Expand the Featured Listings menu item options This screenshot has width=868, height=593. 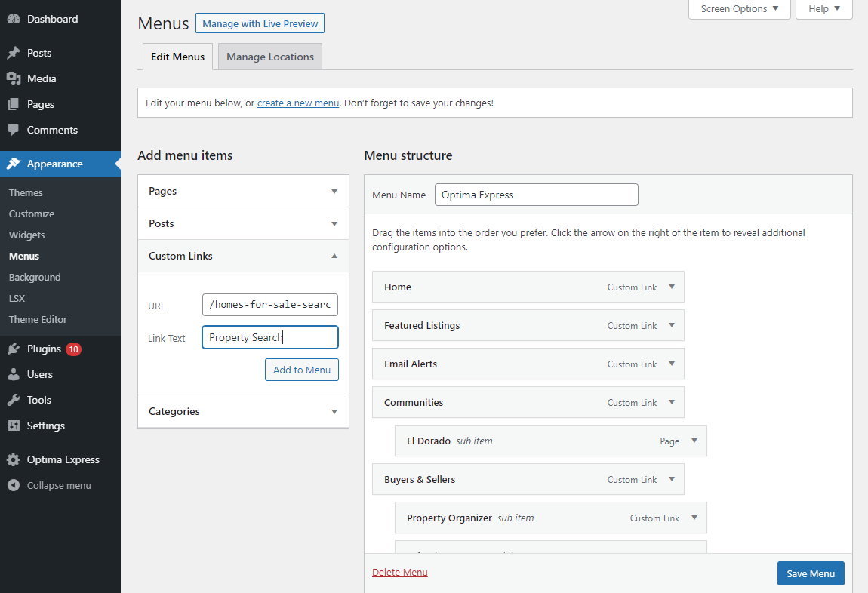(672, 325)
